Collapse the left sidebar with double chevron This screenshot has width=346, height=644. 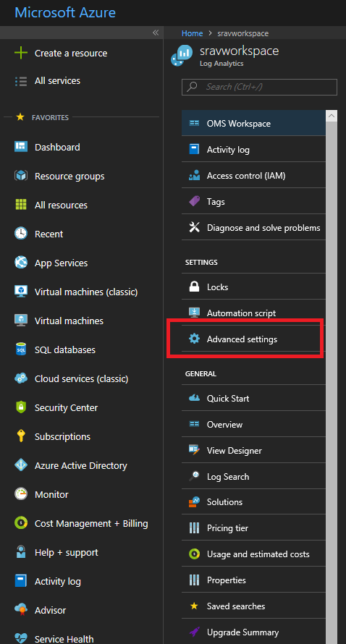(156, 33)
